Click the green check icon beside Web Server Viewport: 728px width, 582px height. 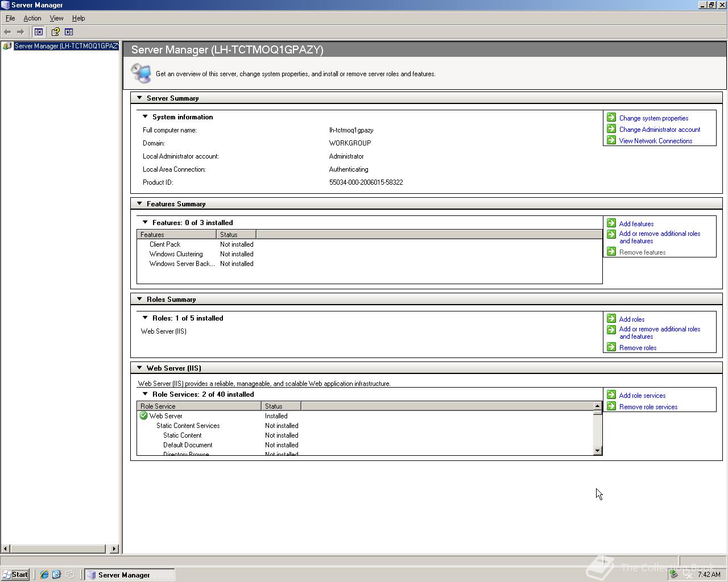[144, 416]
